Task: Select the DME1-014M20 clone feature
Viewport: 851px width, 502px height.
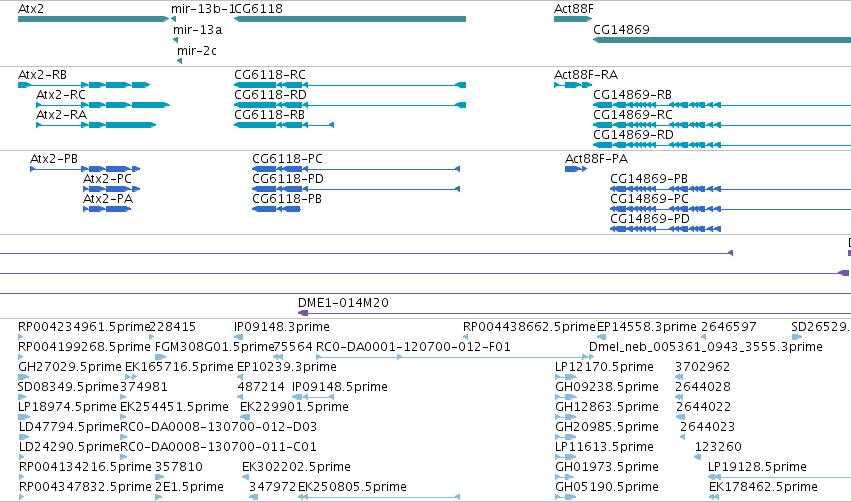Action: (x=574, y=313)
